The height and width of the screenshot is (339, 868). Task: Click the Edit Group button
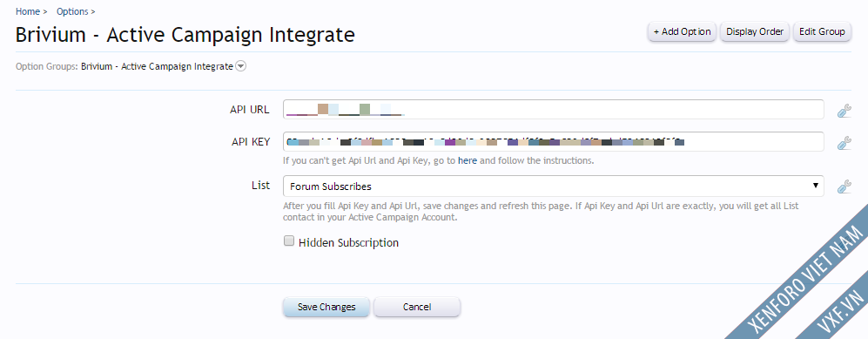(x=822, y=31)
